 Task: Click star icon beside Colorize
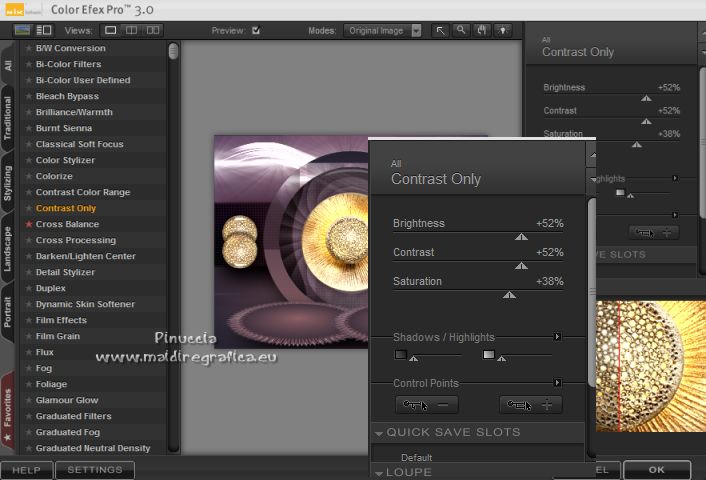click(x=28, y=176)
